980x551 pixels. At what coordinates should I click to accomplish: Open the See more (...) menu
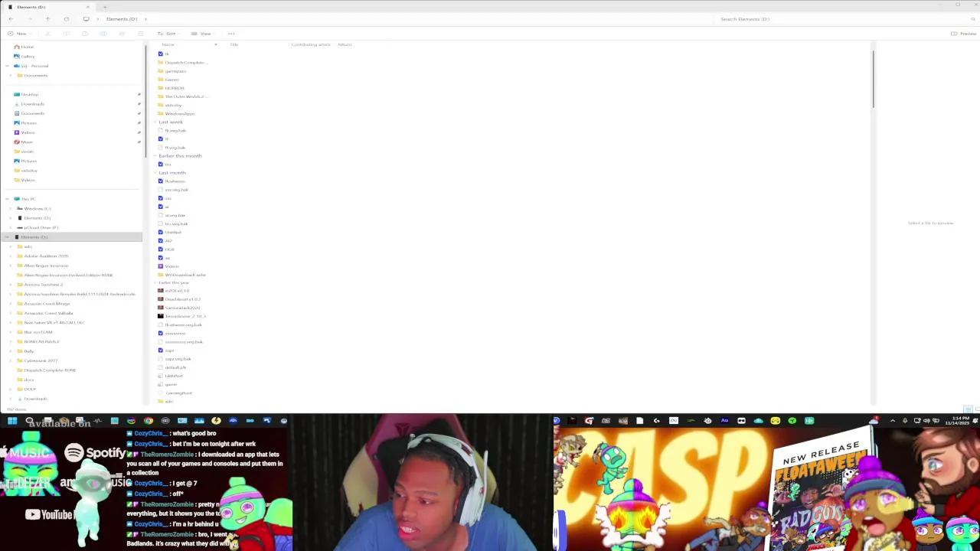click(x=231, y=34)
